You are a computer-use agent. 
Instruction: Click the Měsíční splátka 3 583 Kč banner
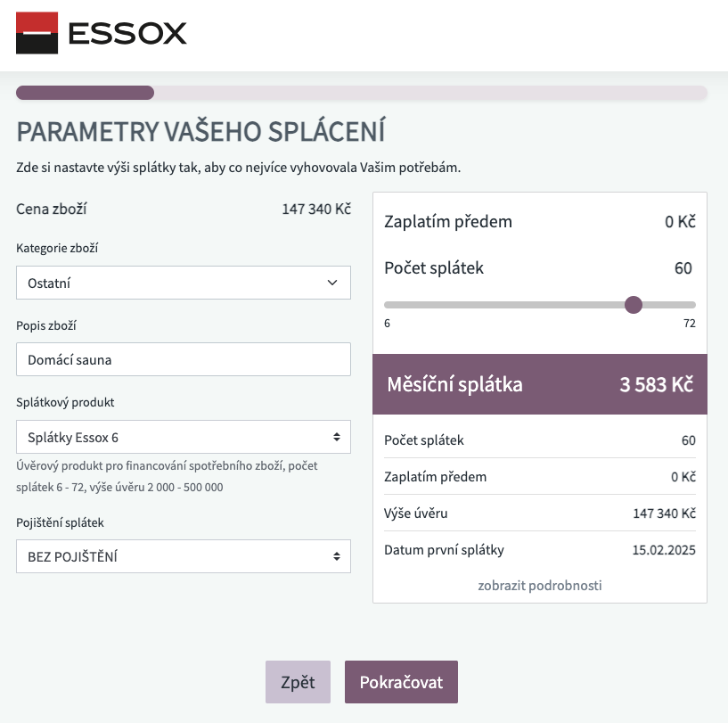540,384
